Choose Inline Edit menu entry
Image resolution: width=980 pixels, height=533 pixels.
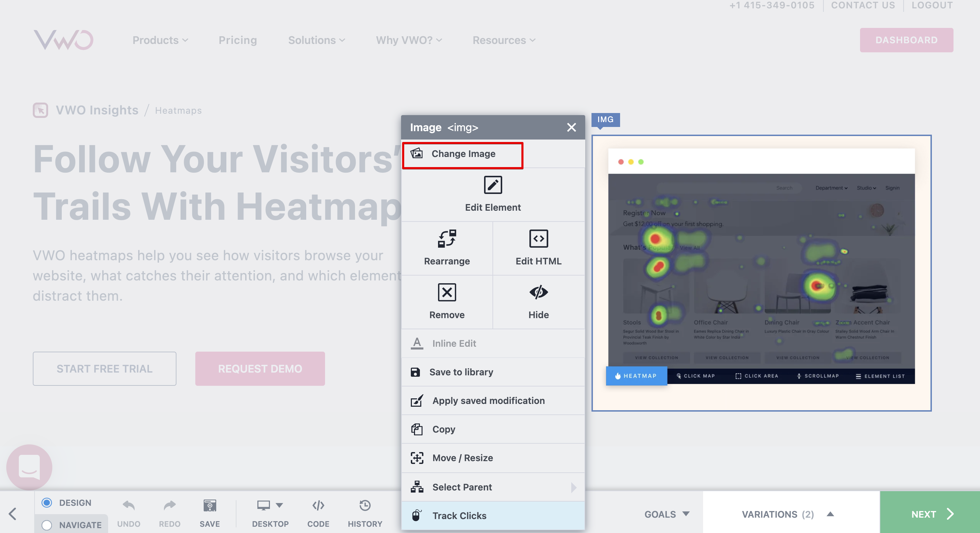point(493,343)
